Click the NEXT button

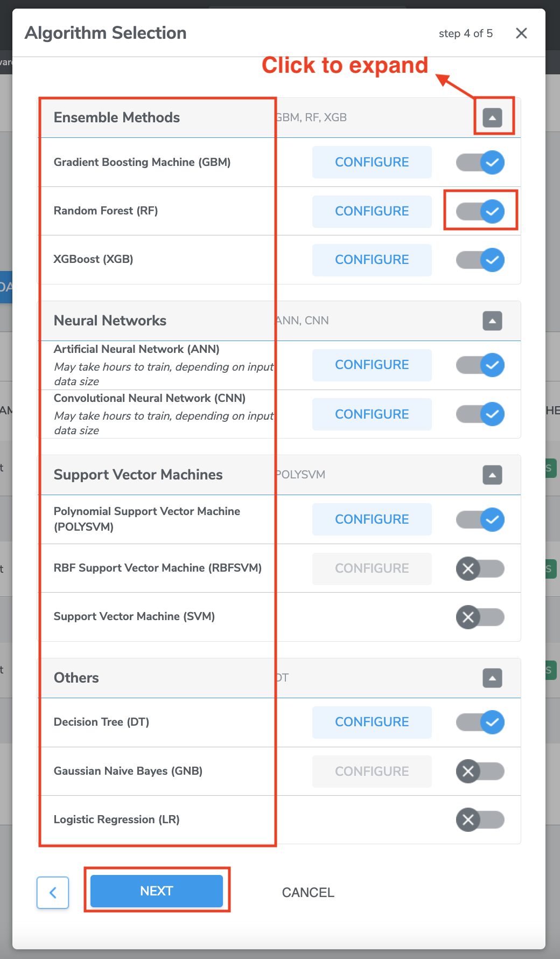(x=157, y=891)
